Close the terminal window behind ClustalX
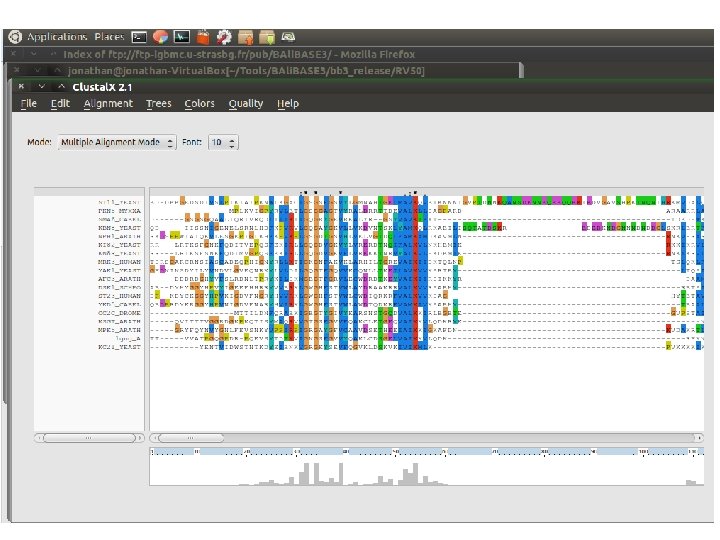 coord(17,70)
